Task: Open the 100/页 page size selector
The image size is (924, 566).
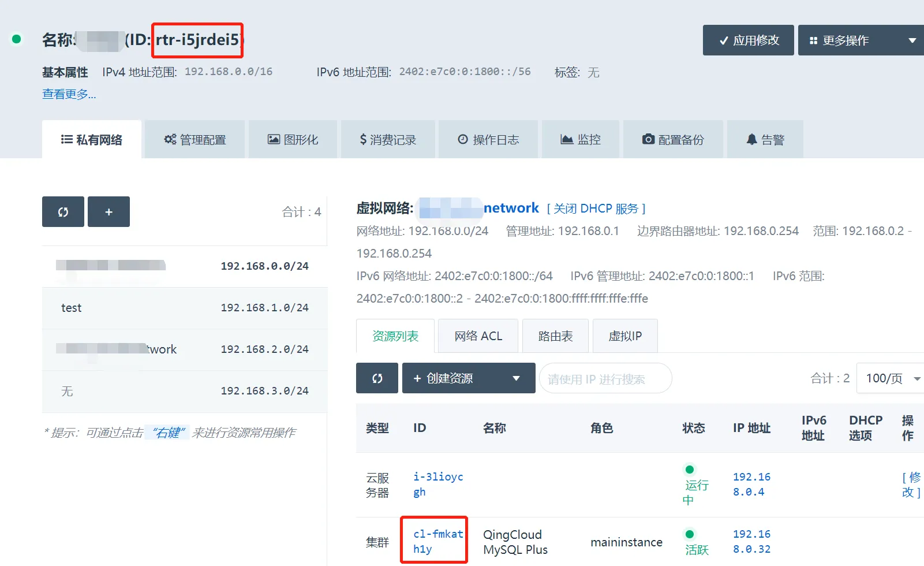Action: pos(892,378)
